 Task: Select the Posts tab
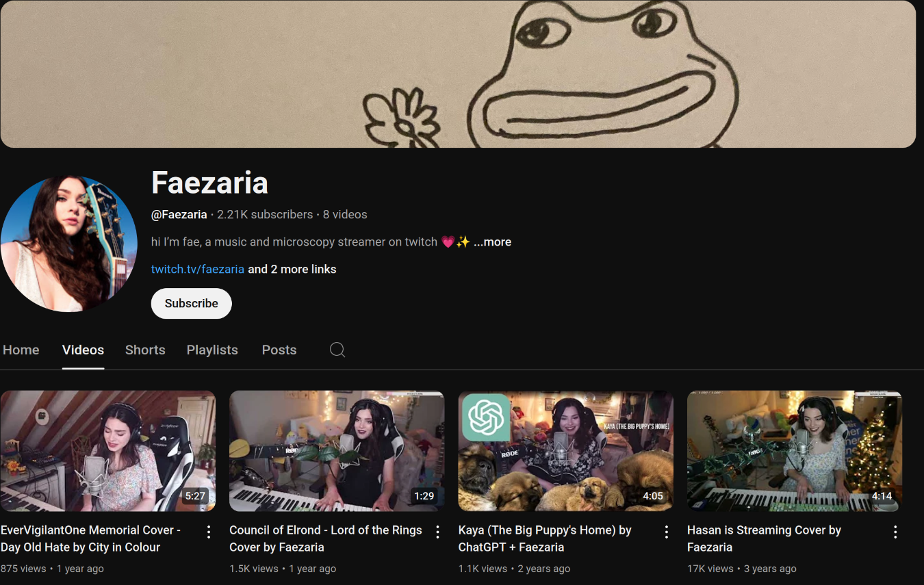pos(279,350)
